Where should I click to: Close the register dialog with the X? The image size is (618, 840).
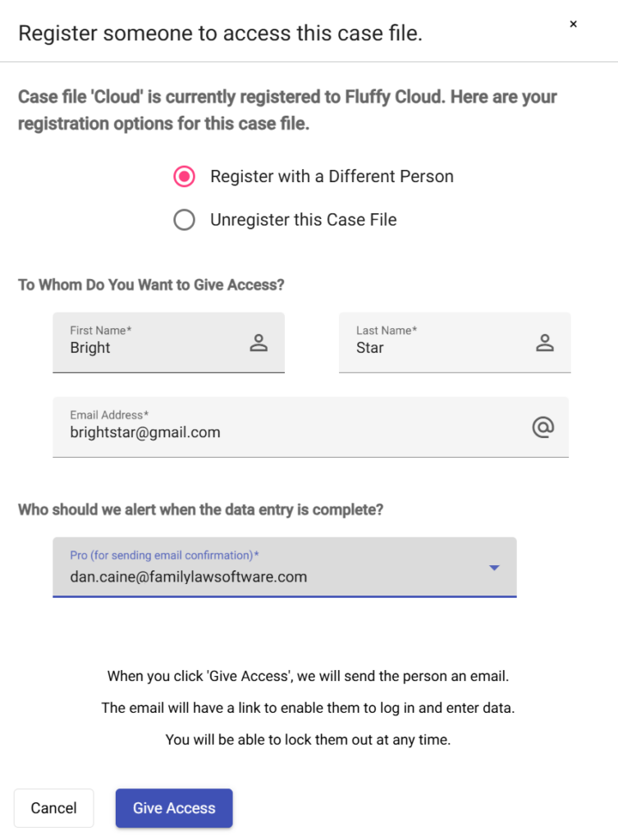(x=573, y=25)
